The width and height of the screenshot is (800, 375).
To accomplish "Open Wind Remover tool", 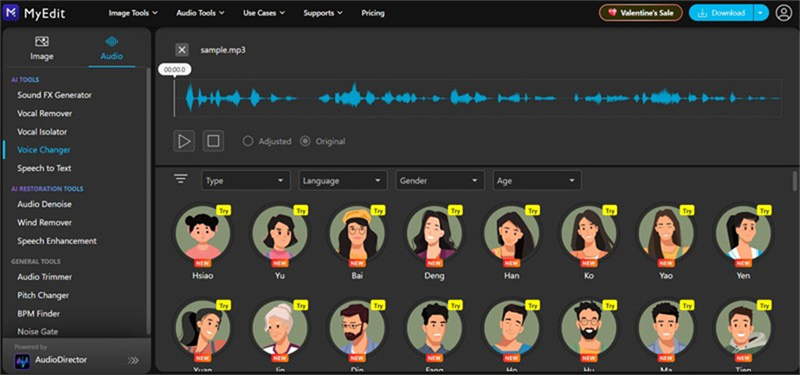I will tap(44, 222).
